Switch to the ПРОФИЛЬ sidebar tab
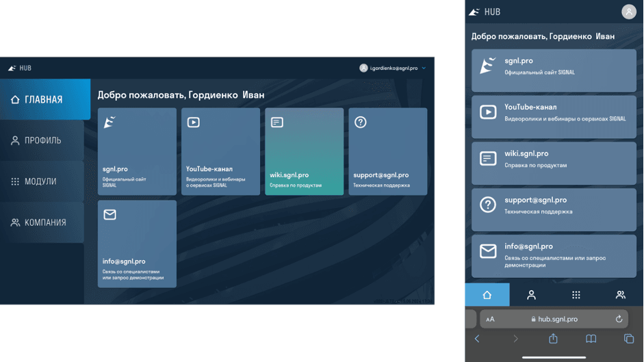Viewport: 644px width, 362px height. coord(42,140)
